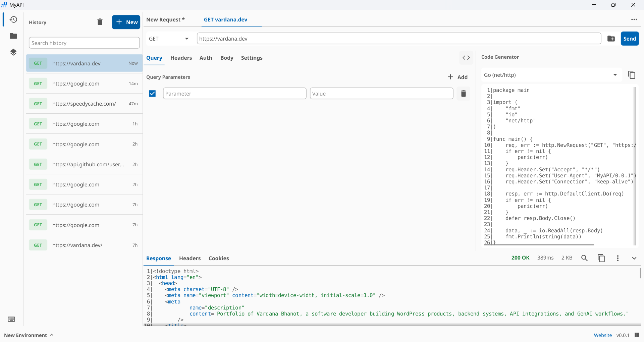The width and height of the screenshot is (644, 342).
Task: Open the History sidebar icon
Action: (x=13, y=19)
